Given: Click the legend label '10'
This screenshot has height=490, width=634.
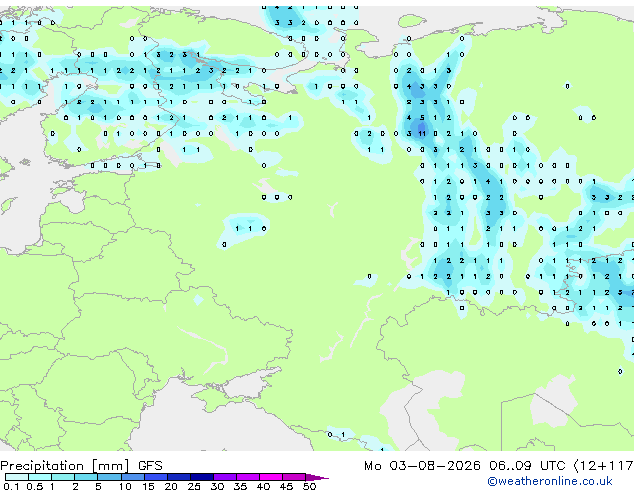Looking at the screenshot, I should [x=125, y=486].
